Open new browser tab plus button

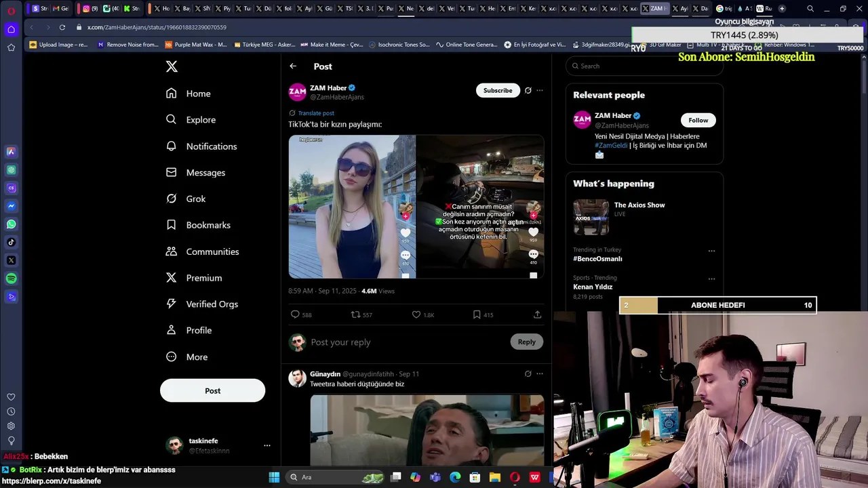tap(782, 9)
